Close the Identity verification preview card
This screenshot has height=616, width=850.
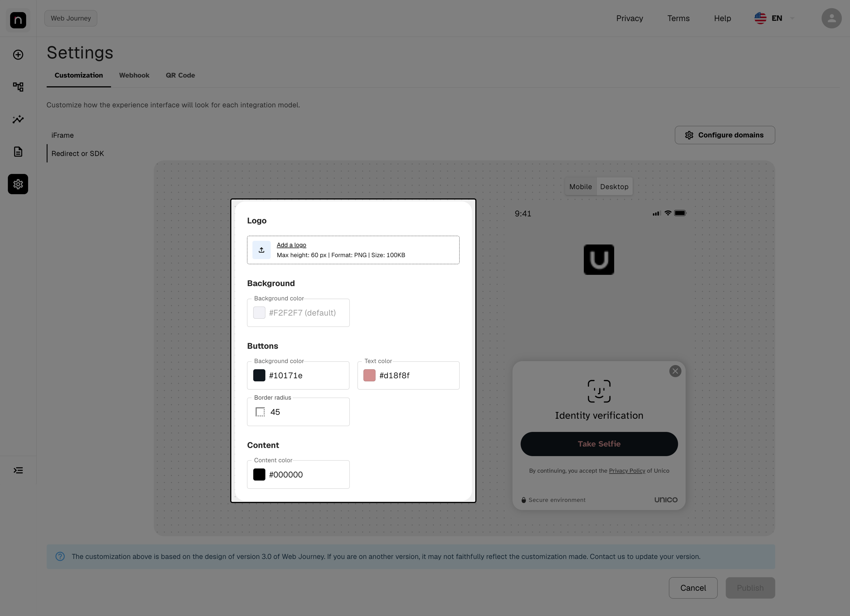tap(675, 371)
